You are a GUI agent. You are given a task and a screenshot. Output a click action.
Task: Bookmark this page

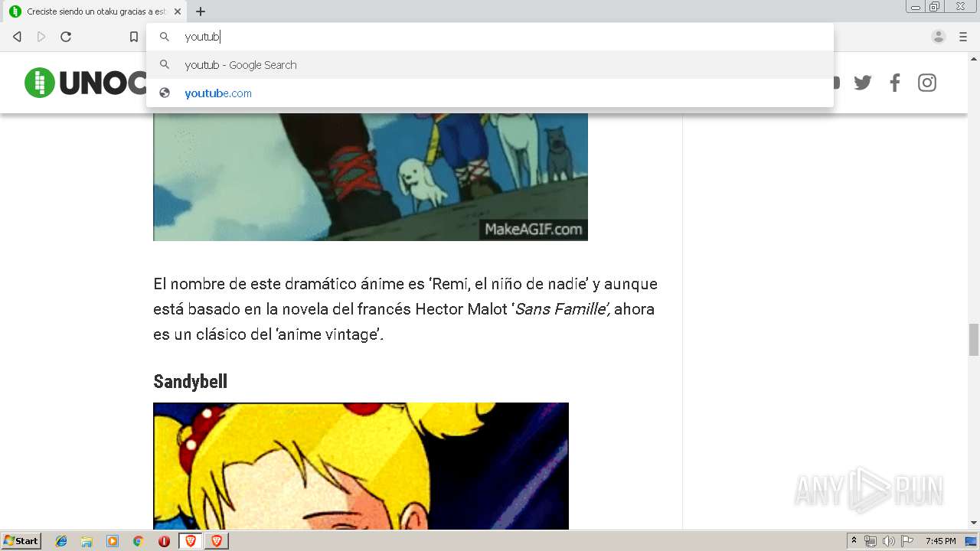[134, 37]
